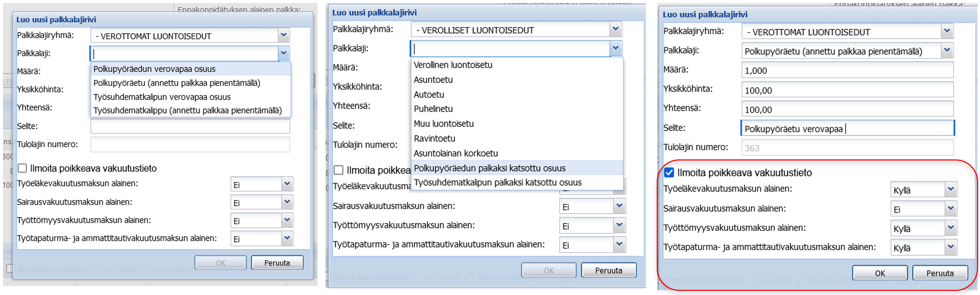Select 'Puhelinetu' option
This screenshot has width=980, height=295.
517,109
